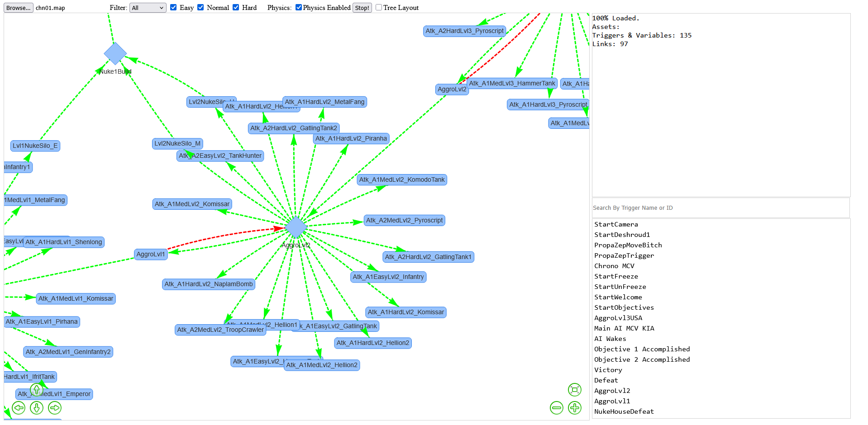Click the fit-to-view zoom extents icon
Viewport: 868px width, 425px height.
coord(575,390)
